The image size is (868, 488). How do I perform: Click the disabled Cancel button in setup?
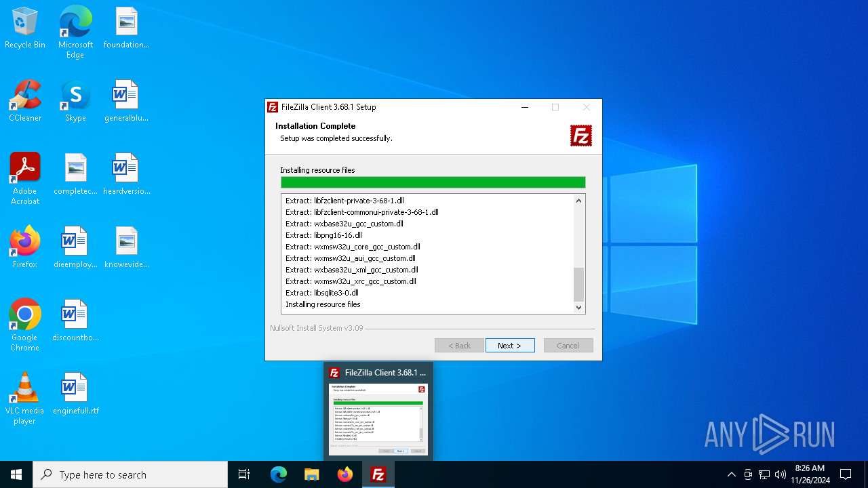tap(568, 346)
